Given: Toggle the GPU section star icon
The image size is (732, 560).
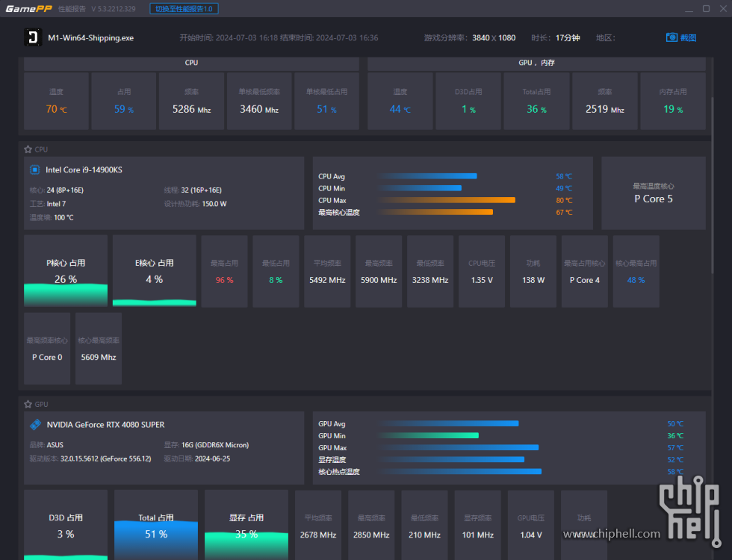Looking at the screenshot, I should tap(28, 404).
